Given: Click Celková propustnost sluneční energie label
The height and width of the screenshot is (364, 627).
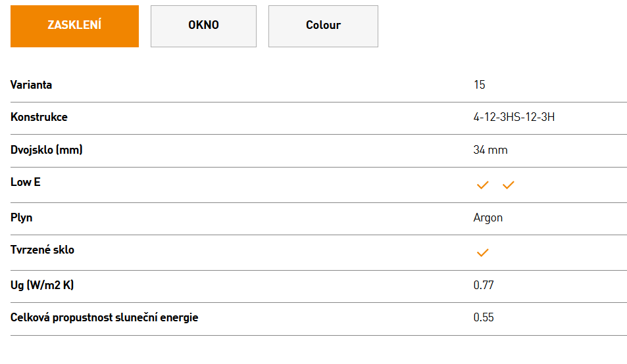Looking at the screenshot, I should click(105, 318).
